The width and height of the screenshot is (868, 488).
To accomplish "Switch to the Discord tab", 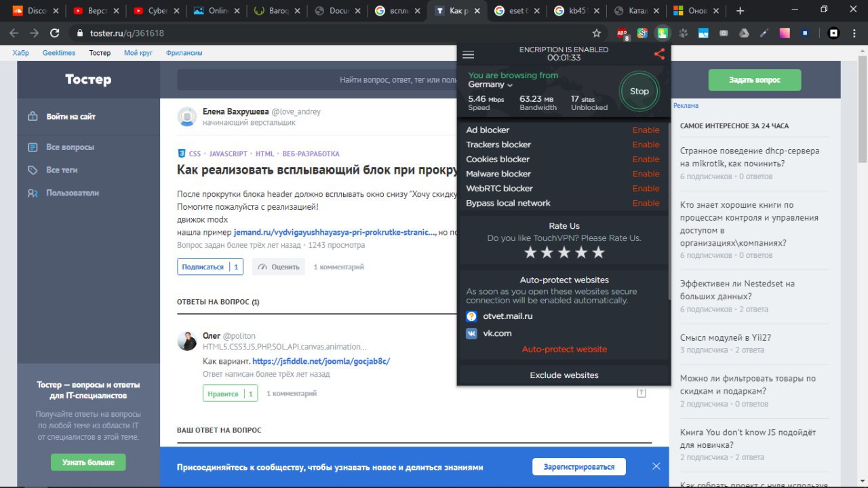I will coord(34,11).
